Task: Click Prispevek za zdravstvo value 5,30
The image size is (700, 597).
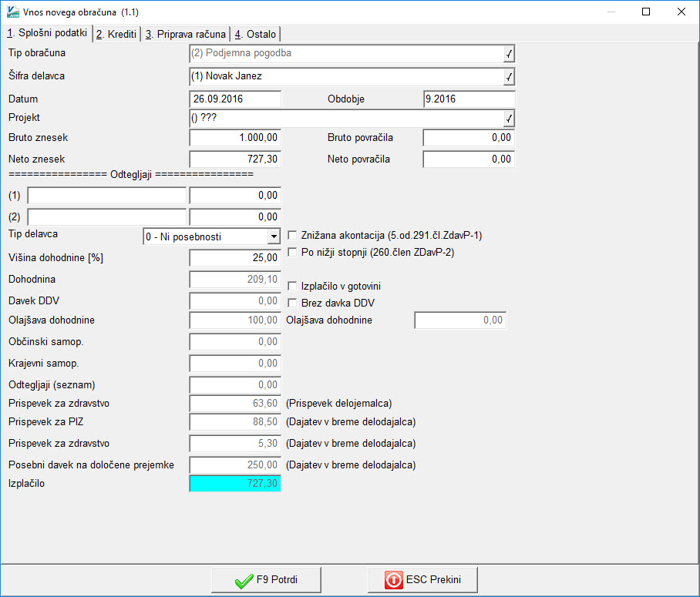Action: click(235, 444)
